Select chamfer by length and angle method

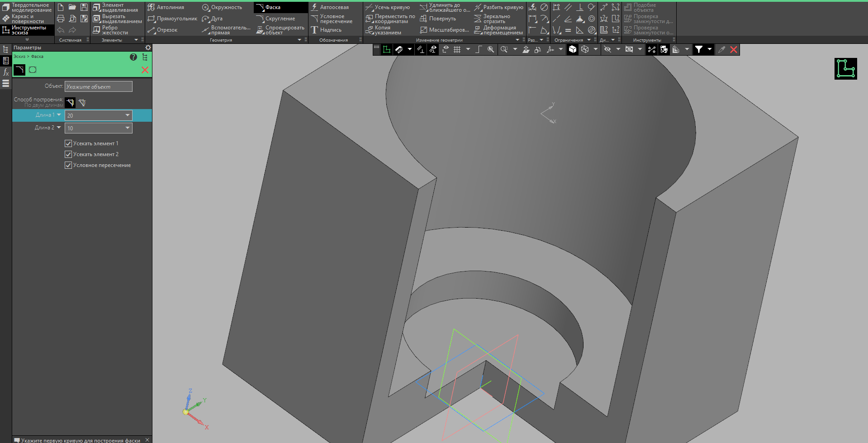[x=82, y=103]
